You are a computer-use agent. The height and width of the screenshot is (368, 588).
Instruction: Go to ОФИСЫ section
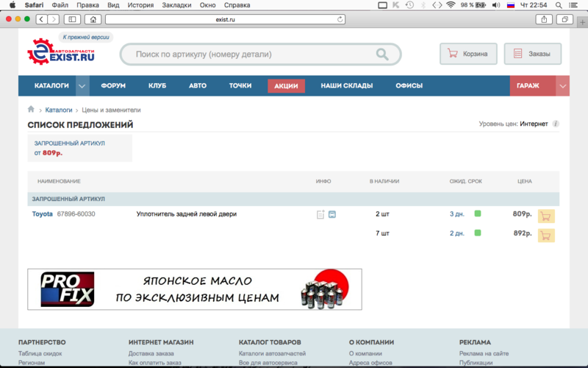pos(409,85)
